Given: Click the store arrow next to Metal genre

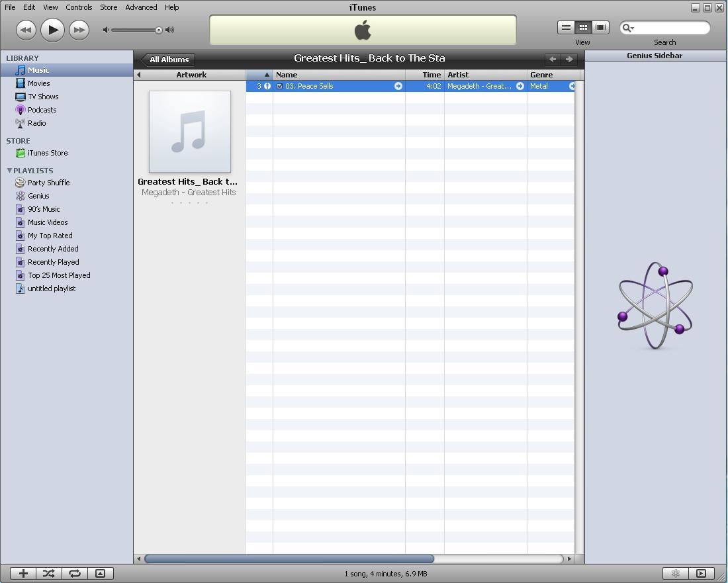Looking at the screenshot, I should (572, 86).
